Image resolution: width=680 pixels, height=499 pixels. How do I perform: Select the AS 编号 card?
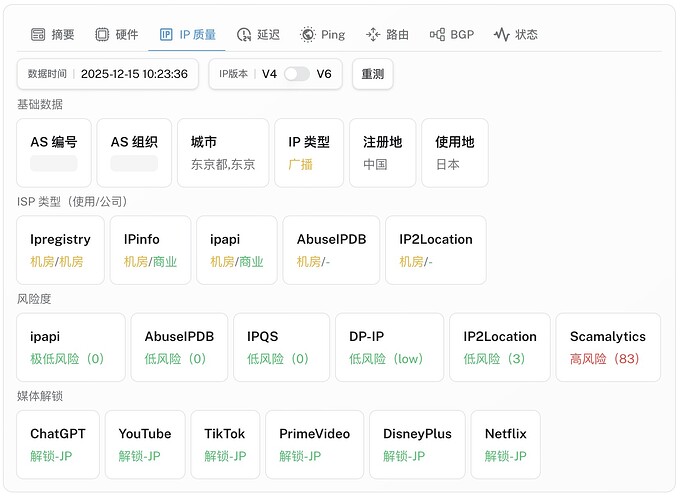pos(54,153)
